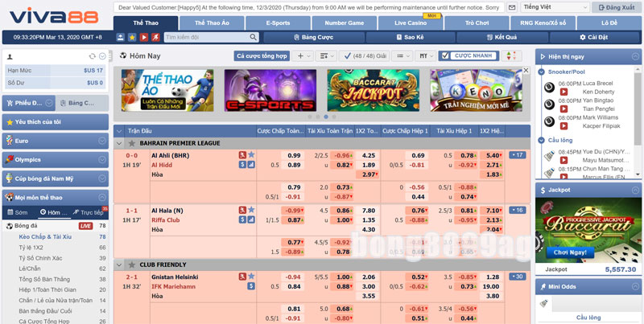Click live-center icon for Al Ahli match
Screen dimensions: 644x324
pyautogui.click(x=242, y=155)
